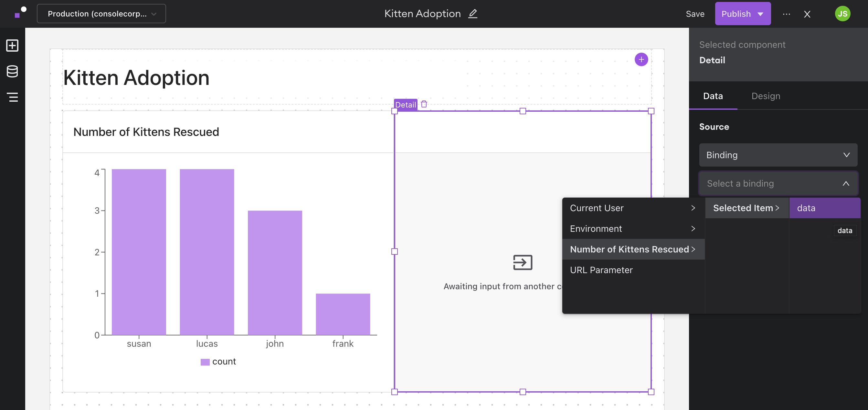Switch to the Design tab
The image size is (868, 410).
pyautogui.click(x=765, y=96)
